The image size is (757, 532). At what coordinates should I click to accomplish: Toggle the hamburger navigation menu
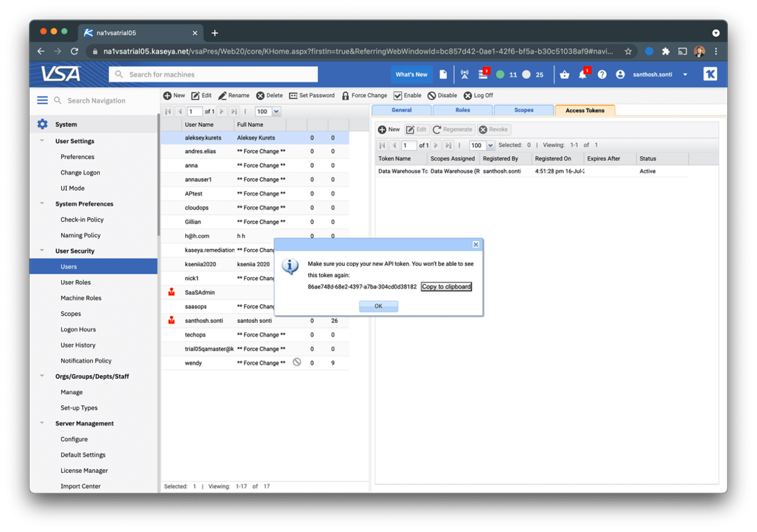click(x=42, y=101)
